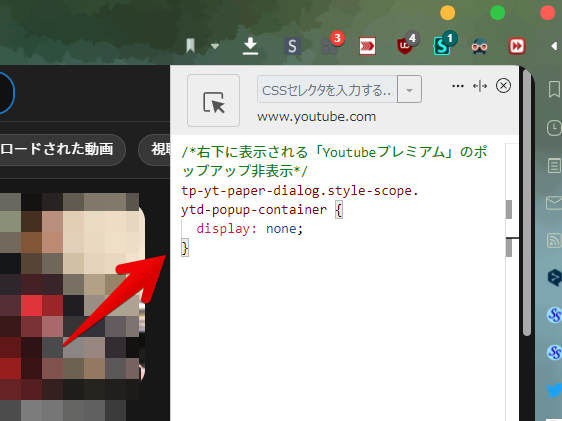The height and width of the screenshot is (421, 562).
Task: Open the three-dot more options menu
Action: pyautogui.click(x=458, y=86)
